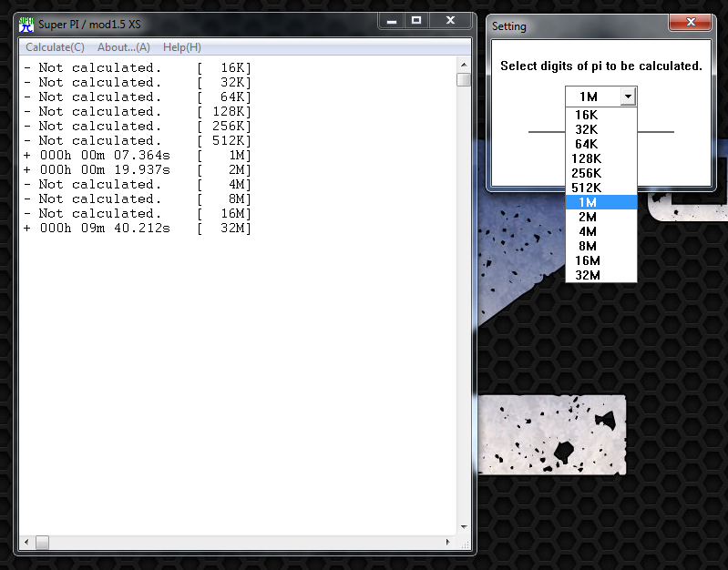Choose 16K from the digits list
This screenshot has width=728, height=570.
[x=600, y=115]
